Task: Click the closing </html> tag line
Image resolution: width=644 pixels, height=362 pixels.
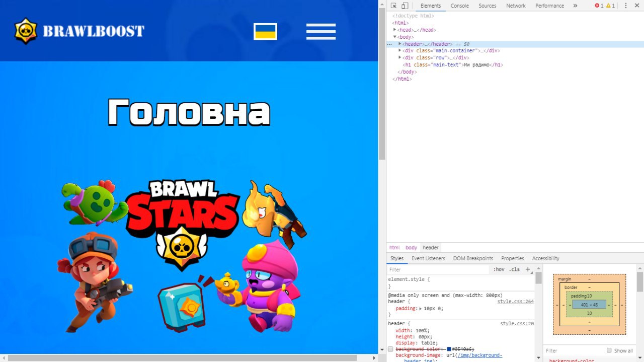Action: pos(402,79)
